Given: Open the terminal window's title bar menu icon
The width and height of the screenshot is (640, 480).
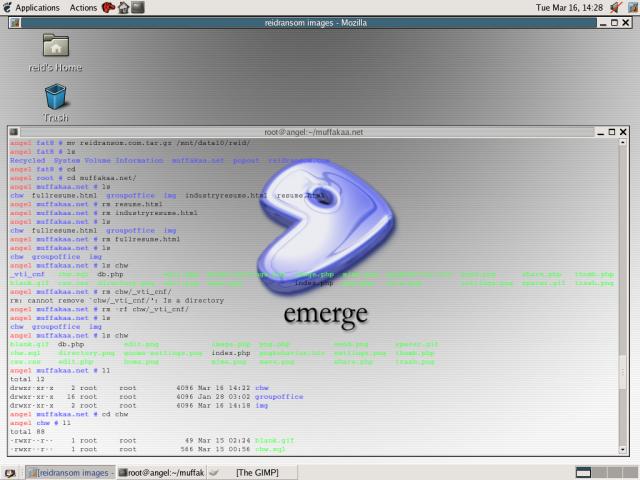Looking at the screenshot, I should click(15, 132).
